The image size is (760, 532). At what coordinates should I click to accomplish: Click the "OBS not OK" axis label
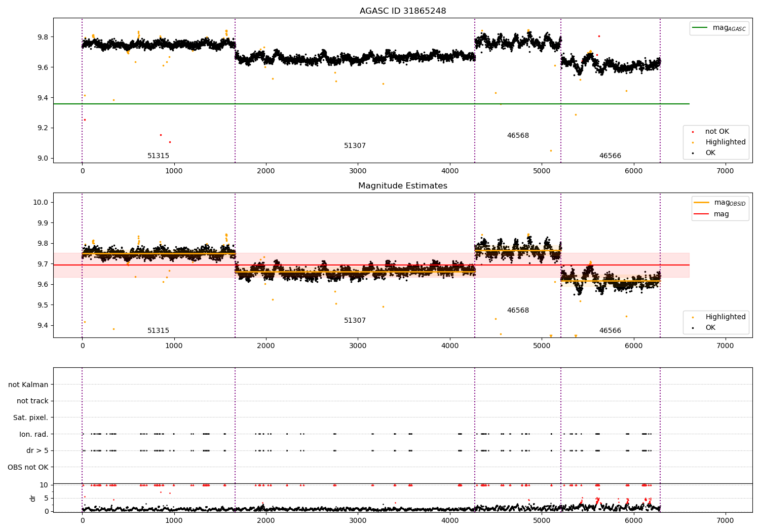coord(28,467)
